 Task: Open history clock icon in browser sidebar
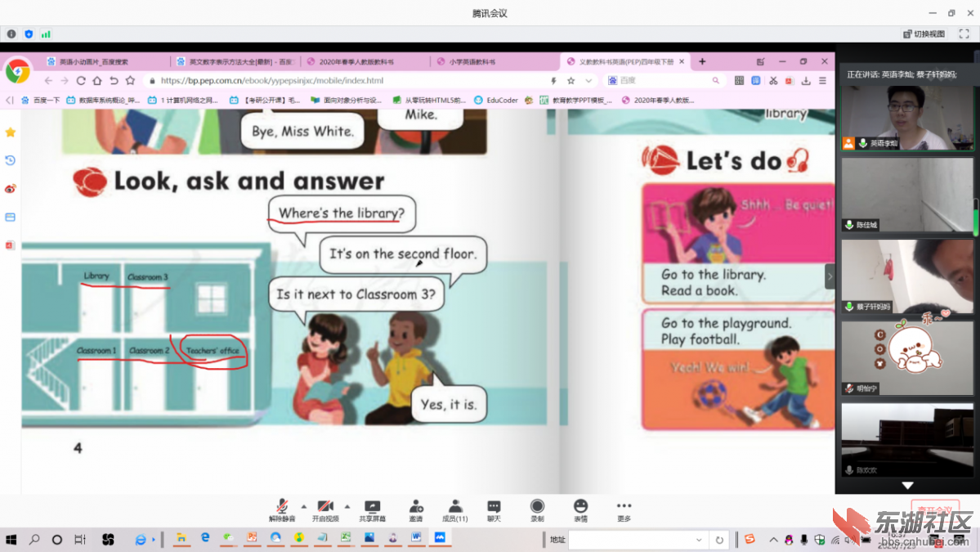tap(11, 160)
